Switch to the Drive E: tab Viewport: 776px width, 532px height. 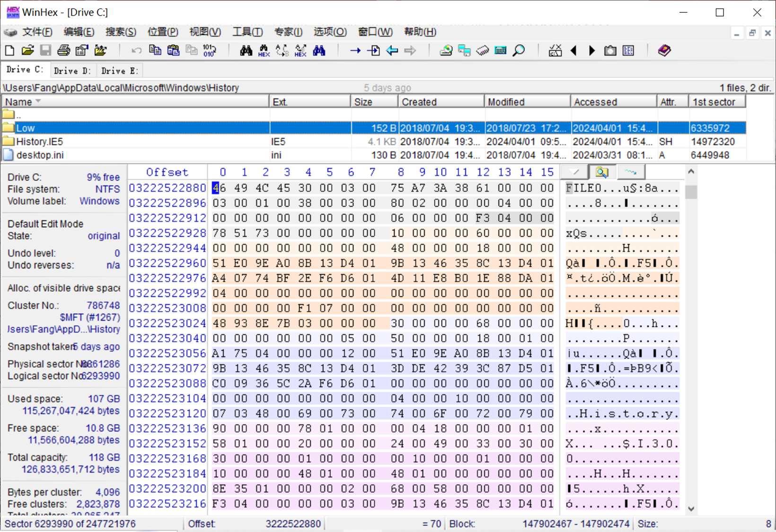click(120, 70)
